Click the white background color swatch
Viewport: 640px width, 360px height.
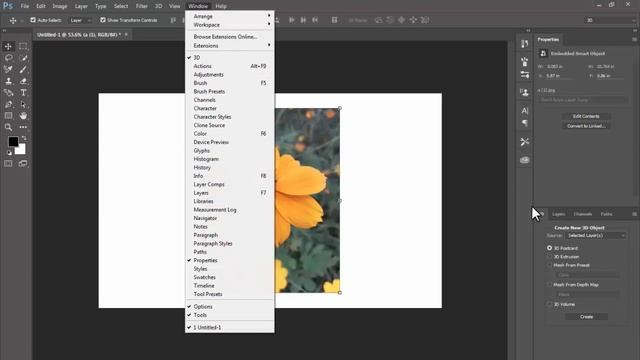[21, 150]
